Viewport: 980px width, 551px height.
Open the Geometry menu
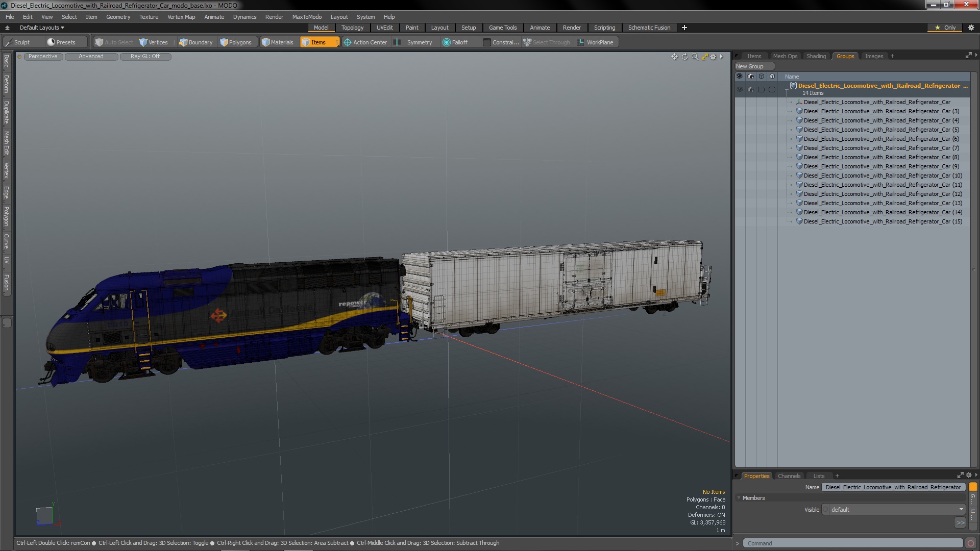(x=118, y=17)
